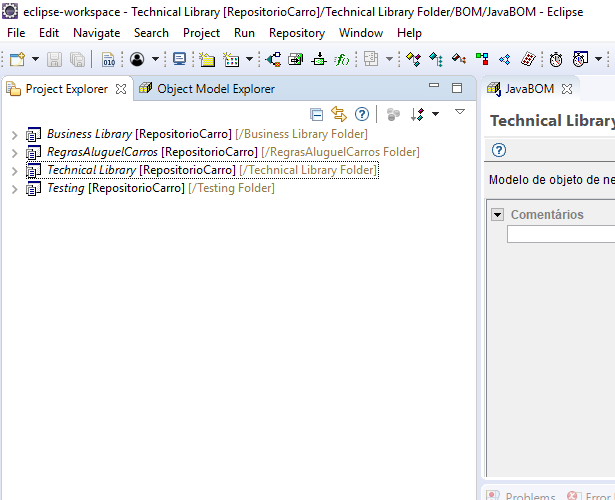Open the Project Explorer View Menu triangle
The width and height of the screenshot is (615, 500).
[460, 112]
